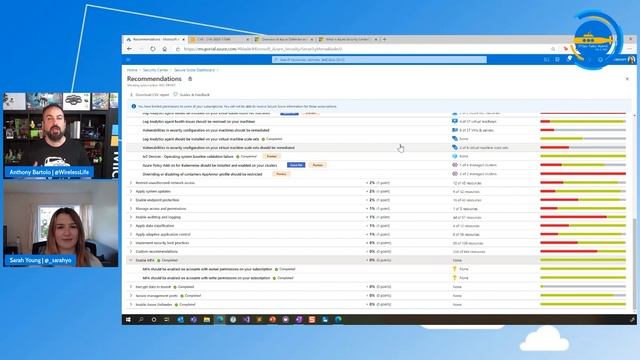This screenshot has height=360, width=640.
Task: Click the Cortana circle on the taskbar
Action: (154, 320)
